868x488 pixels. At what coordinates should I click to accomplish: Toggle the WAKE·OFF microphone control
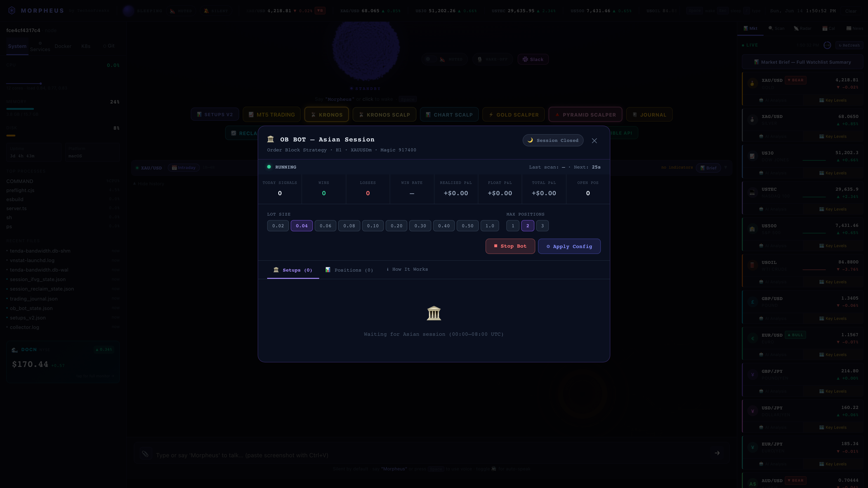493,59
